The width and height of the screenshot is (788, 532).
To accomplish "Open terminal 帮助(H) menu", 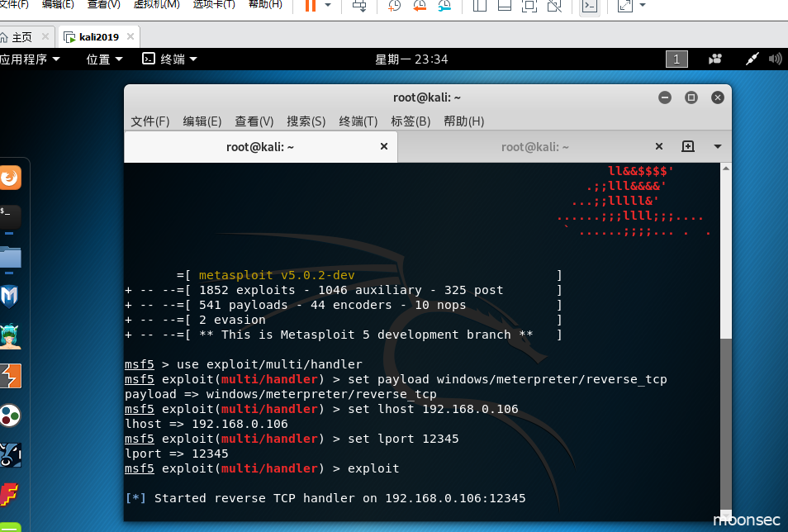I will click(464, 121).
